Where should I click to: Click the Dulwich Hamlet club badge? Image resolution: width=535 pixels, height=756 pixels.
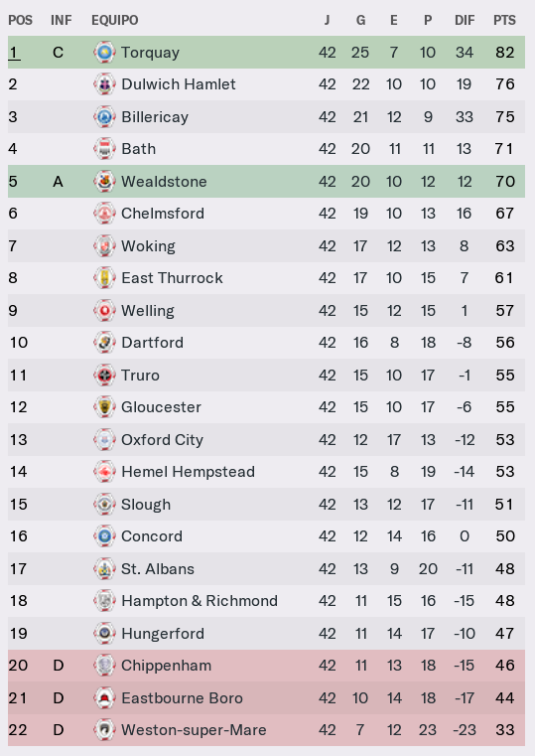pos(104,84)
